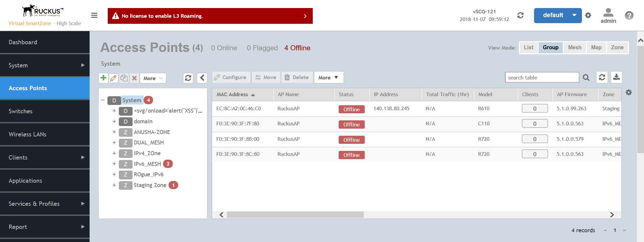
Task: Expand the IPv6_MESH zone node
Action: pyautogui.click(x=114, y=164)
